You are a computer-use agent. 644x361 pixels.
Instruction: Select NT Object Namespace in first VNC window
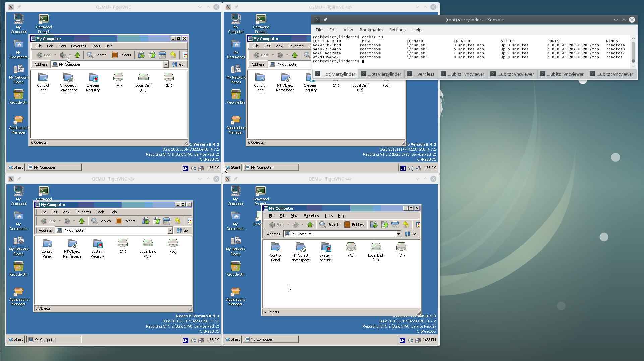[x=68, y=82]
